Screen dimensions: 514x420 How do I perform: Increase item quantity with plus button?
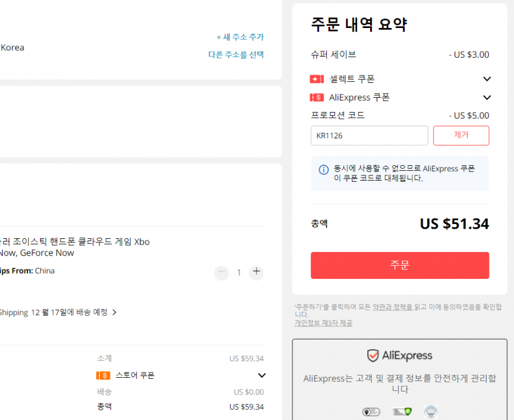(x=256, y=272)
